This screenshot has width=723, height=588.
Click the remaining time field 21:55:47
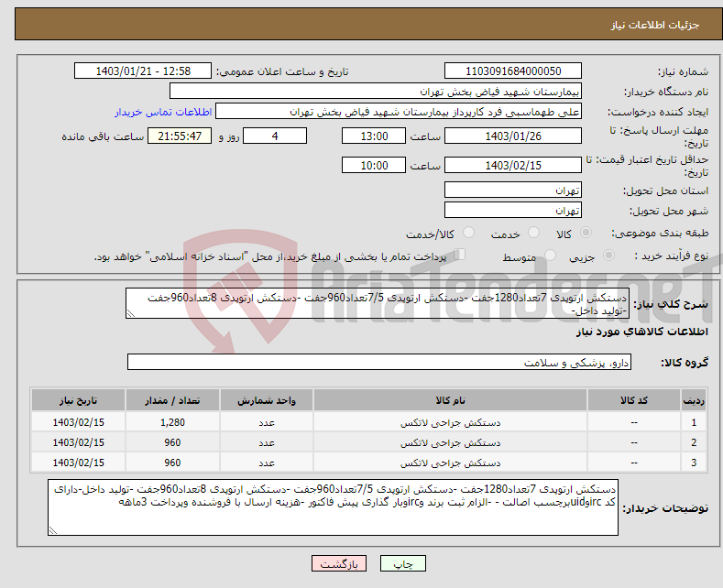pos(180,136)
